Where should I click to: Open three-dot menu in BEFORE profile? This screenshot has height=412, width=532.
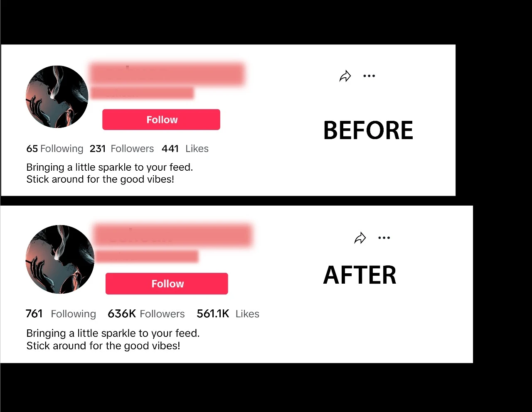369,76
